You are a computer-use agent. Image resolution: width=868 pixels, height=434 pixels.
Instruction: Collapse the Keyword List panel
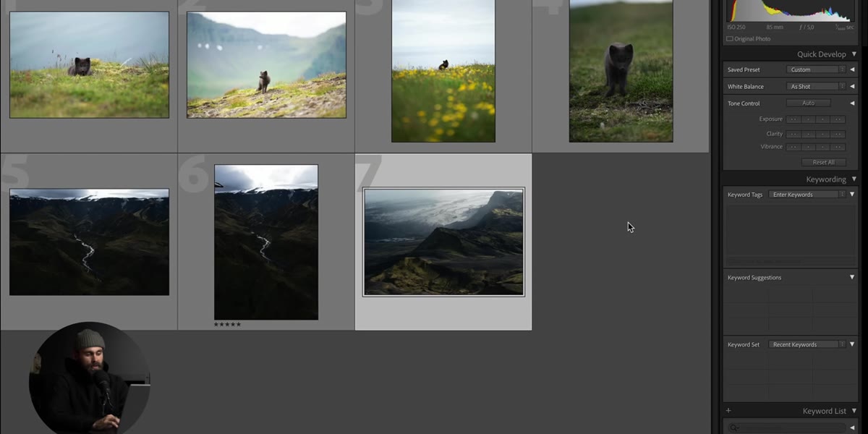[x=854, y=411]
